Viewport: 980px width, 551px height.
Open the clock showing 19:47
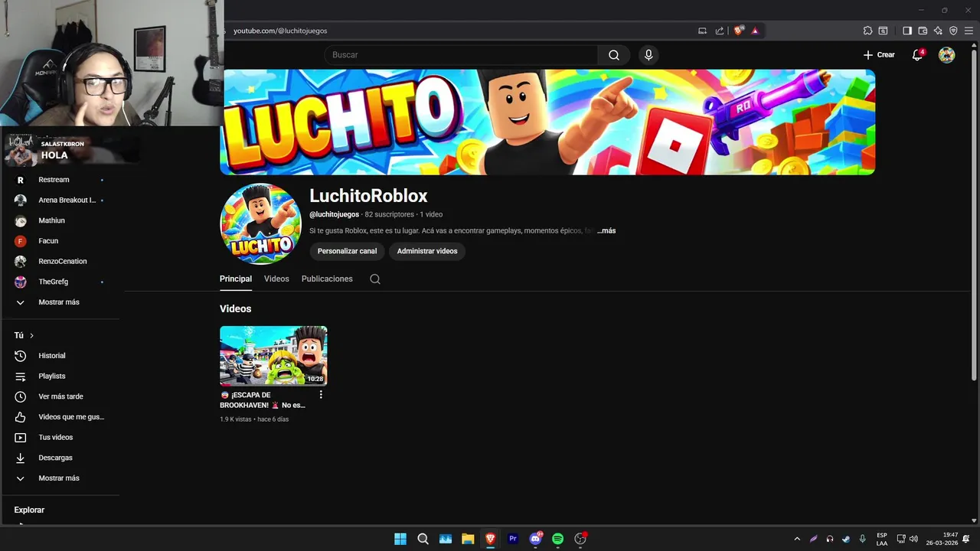click(x=942, y=539)
